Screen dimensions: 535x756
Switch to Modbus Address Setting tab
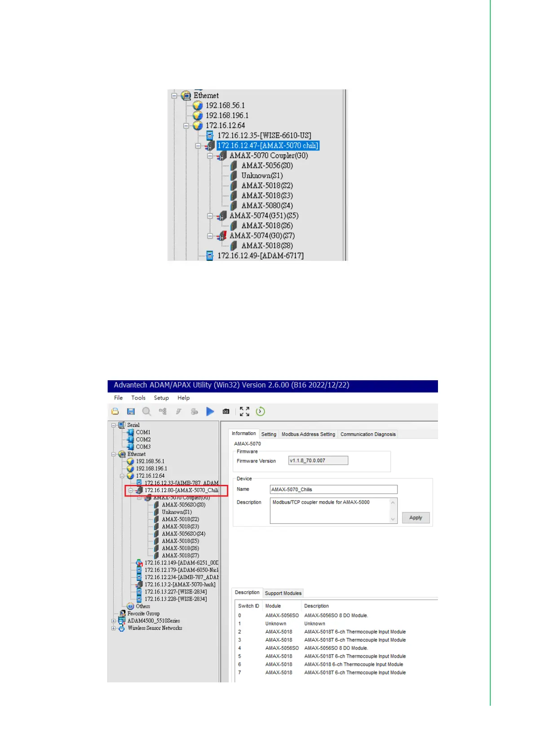(308, 435)
